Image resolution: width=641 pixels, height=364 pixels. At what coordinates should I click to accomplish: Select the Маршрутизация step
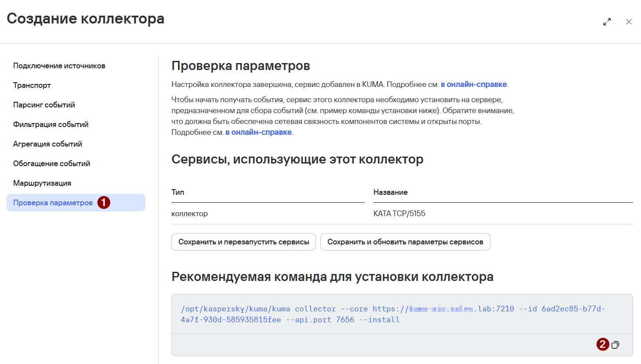pyautogui.click(x=42, y=183)
